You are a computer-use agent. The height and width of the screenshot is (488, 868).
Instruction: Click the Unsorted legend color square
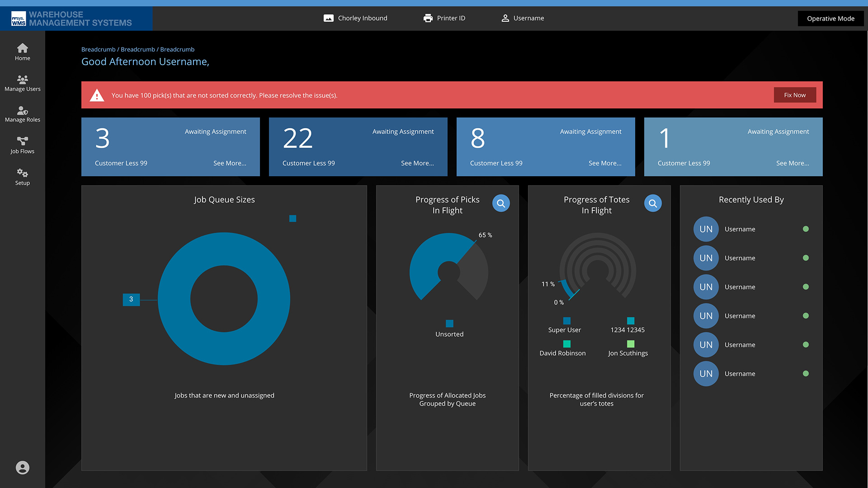click(449, 324)
